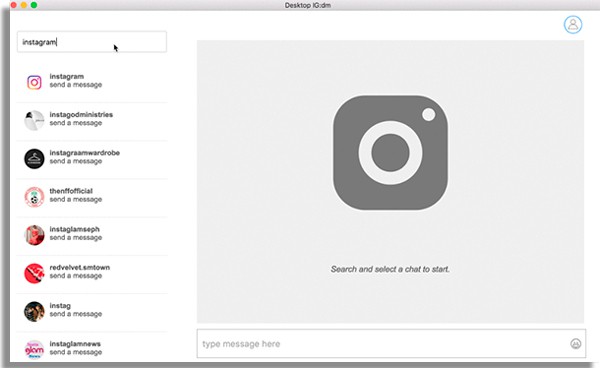Click instag profile picture
This screenshot has width=600, height=368.
[34, 312]
